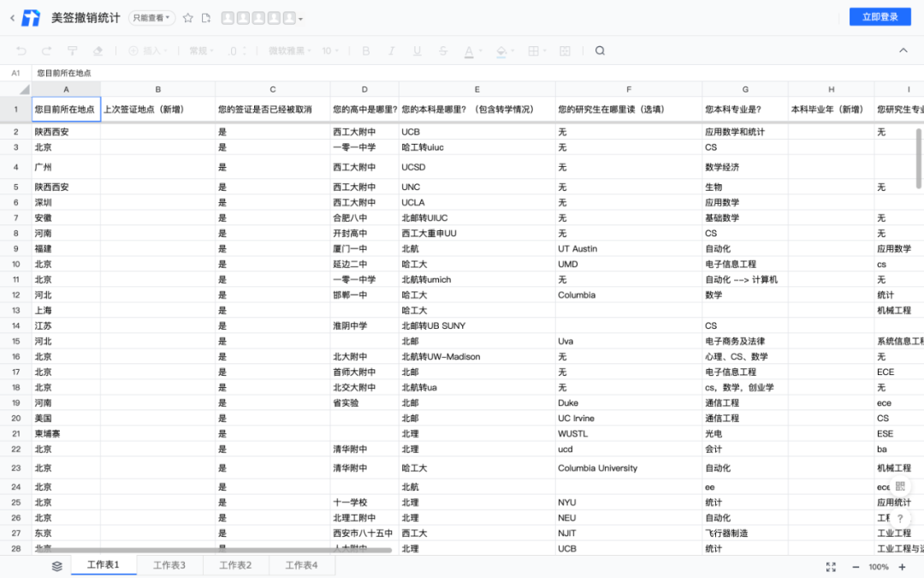The width and height of the screenshot is (924, 578).
Task: Select row 12 header
Action: tap(16, 295)
